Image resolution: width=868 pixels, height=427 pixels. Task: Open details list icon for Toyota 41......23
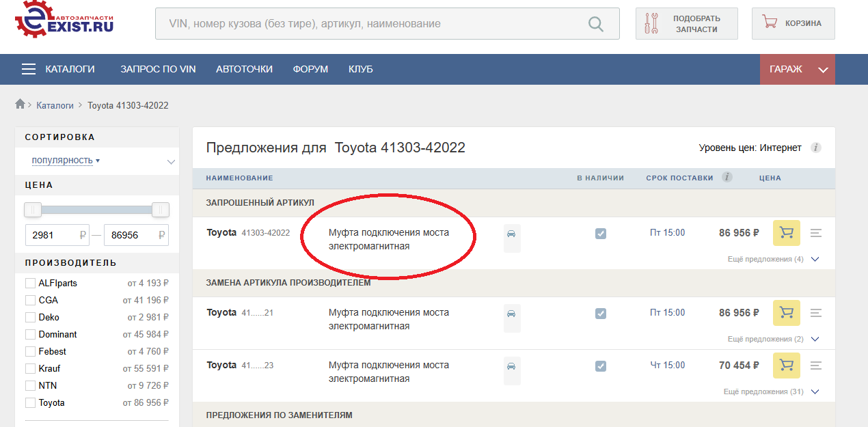tap(815, 366)
